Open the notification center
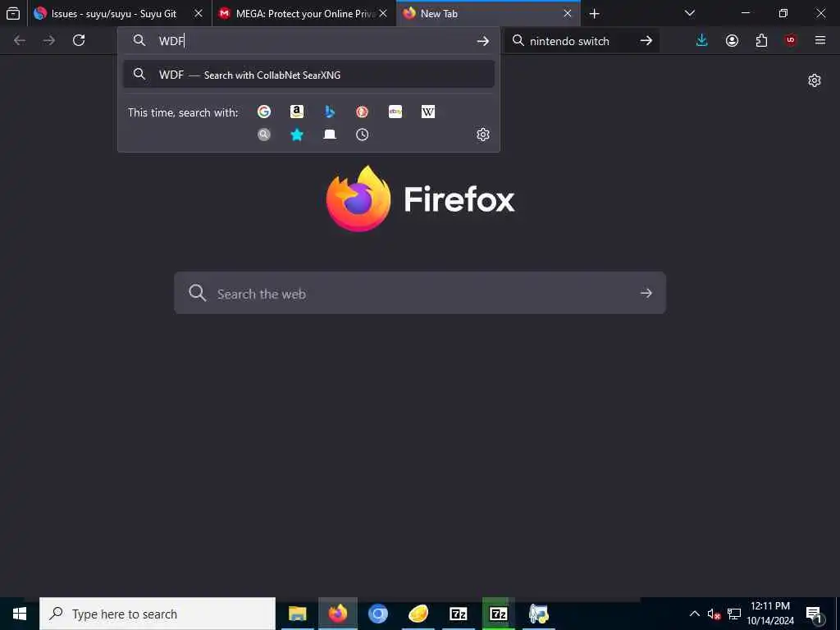Image resolution: width=840 pixels, height=630 pixels. pyautogui.click(x=814, y=614)
